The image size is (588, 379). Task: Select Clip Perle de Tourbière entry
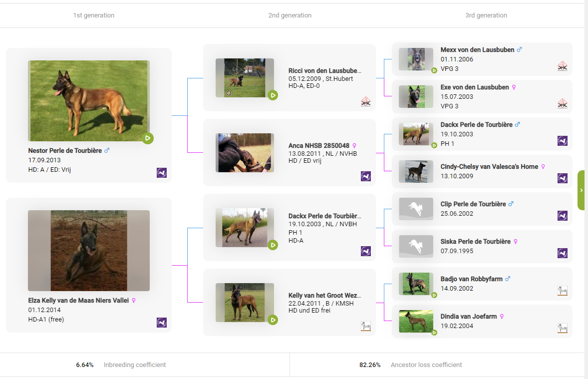[x=473, y=204]
